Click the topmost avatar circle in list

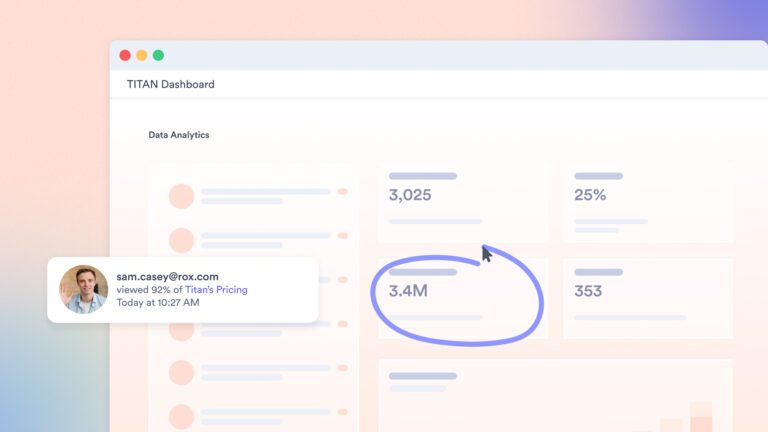click(181, 196)
